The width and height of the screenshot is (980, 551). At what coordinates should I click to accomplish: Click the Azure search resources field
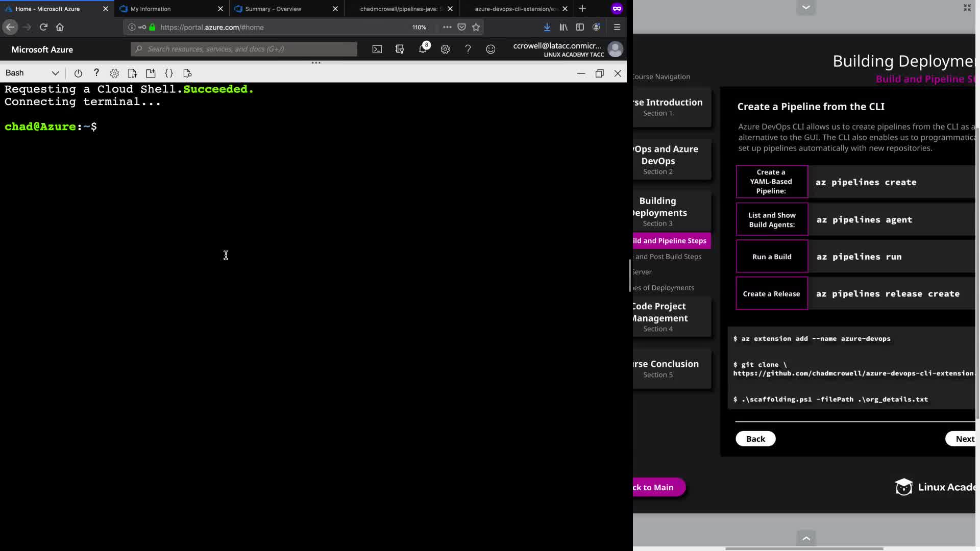click(244, 49)
